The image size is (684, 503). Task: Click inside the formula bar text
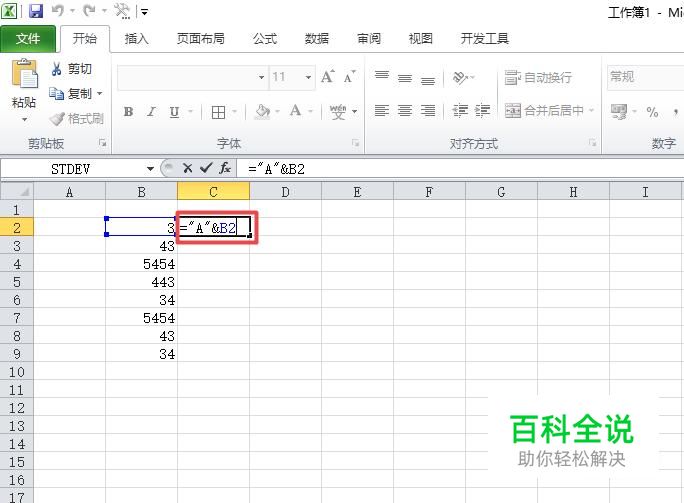click(x=277, y=169)
